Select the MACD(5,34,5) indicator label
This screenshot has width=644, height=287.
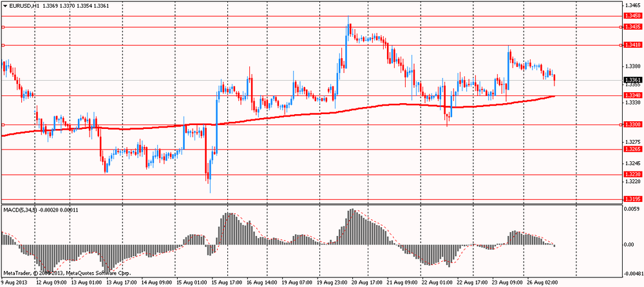click(20, 210)
